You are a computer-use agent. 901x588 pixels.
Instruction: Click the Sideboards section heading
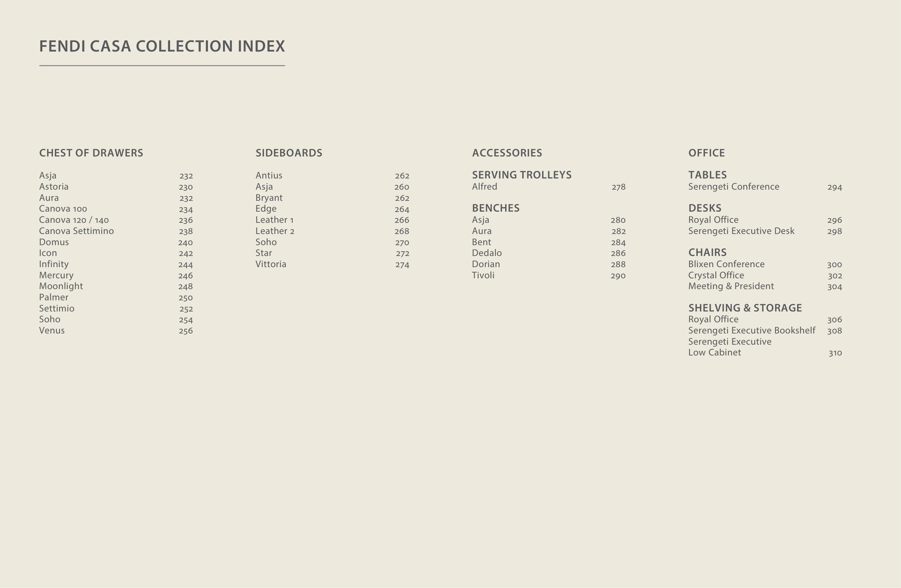click(x=288, y=153)
